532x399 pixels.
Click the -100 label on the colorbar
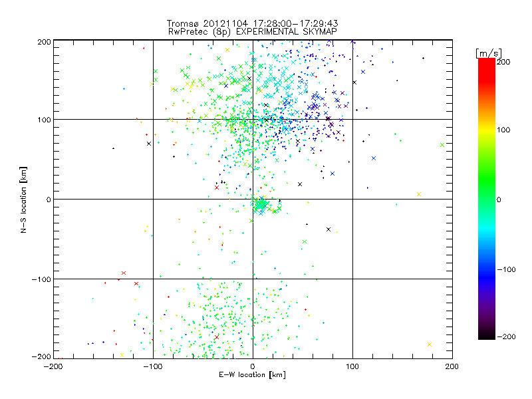(506, 269)
